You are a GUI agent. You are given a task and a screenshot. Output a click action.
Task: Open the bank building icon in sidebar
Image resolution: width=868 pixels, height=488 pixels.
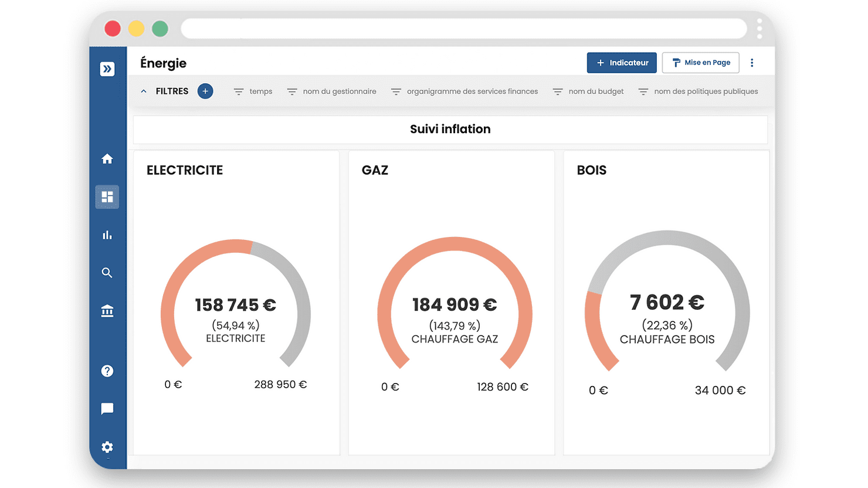[x=107, y=311]
